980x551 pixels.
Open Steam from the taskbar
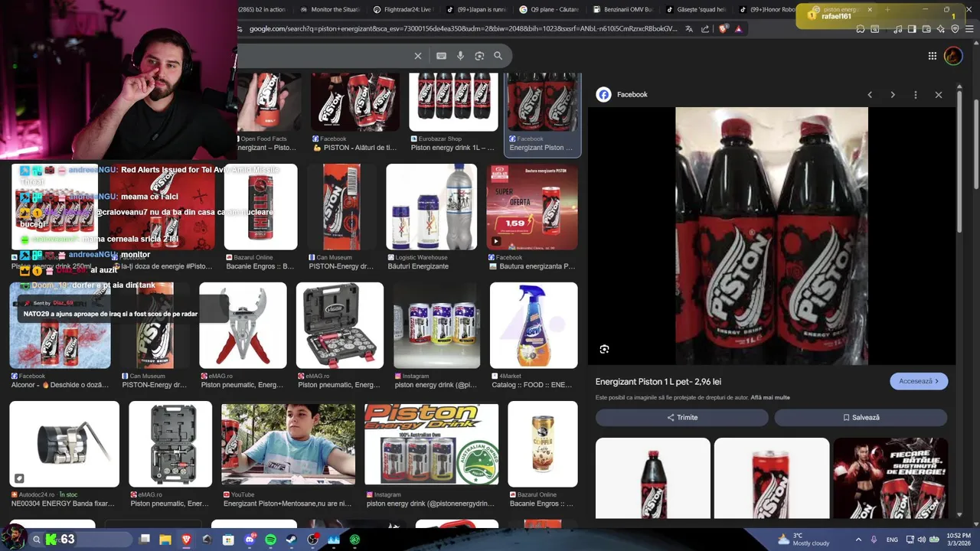(291, 540)
